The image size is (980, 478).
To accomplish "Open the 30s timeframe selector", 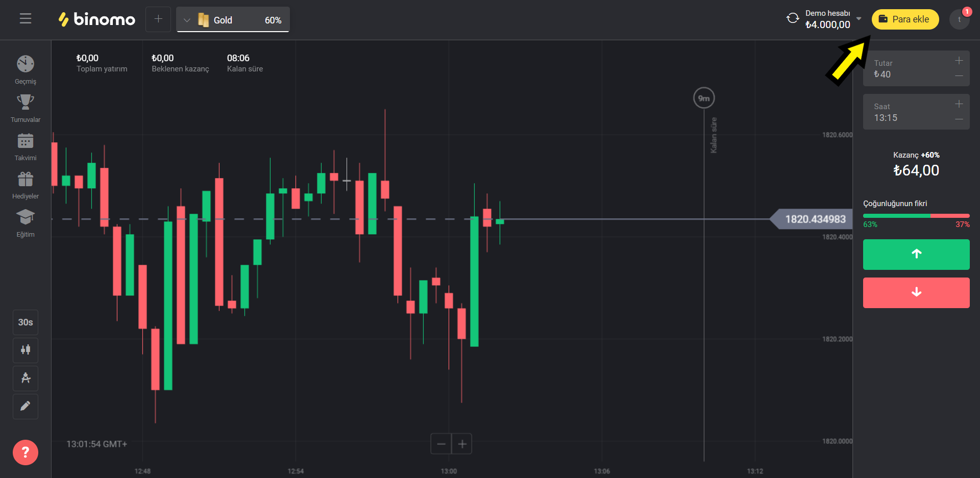I will tap(26, 322).
